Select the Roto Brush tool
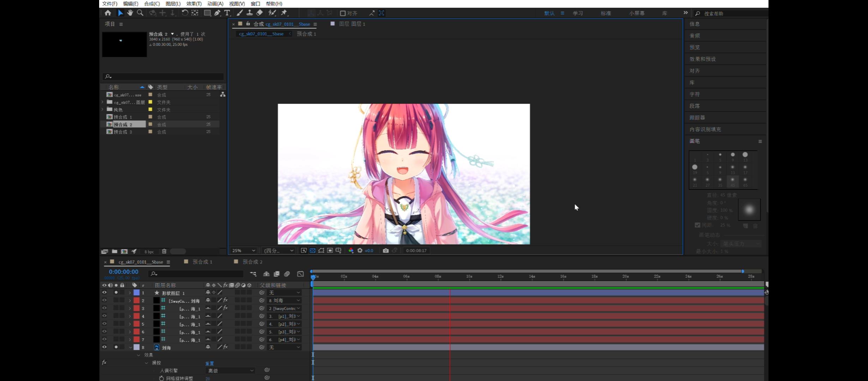 [272, 13]
